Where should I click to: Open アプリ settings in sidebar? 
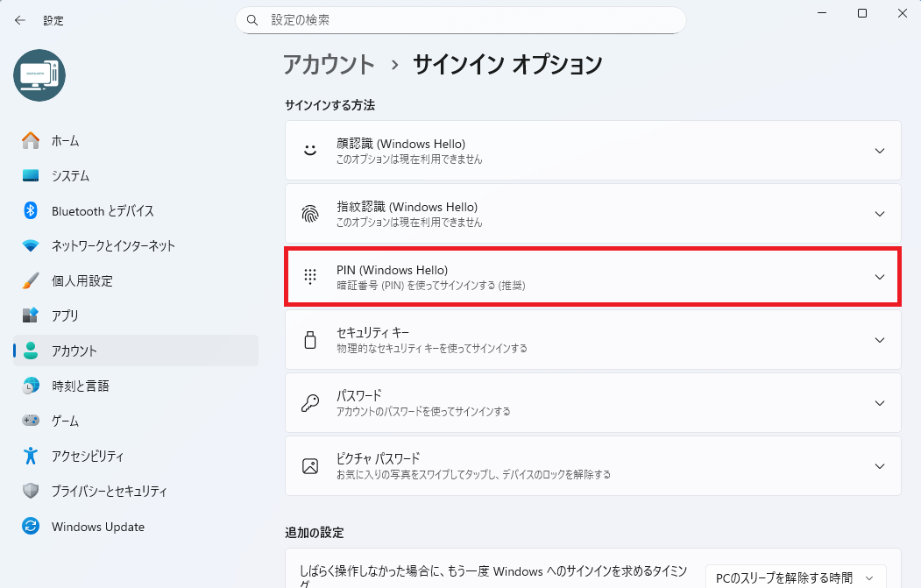[x=65, y=315]
